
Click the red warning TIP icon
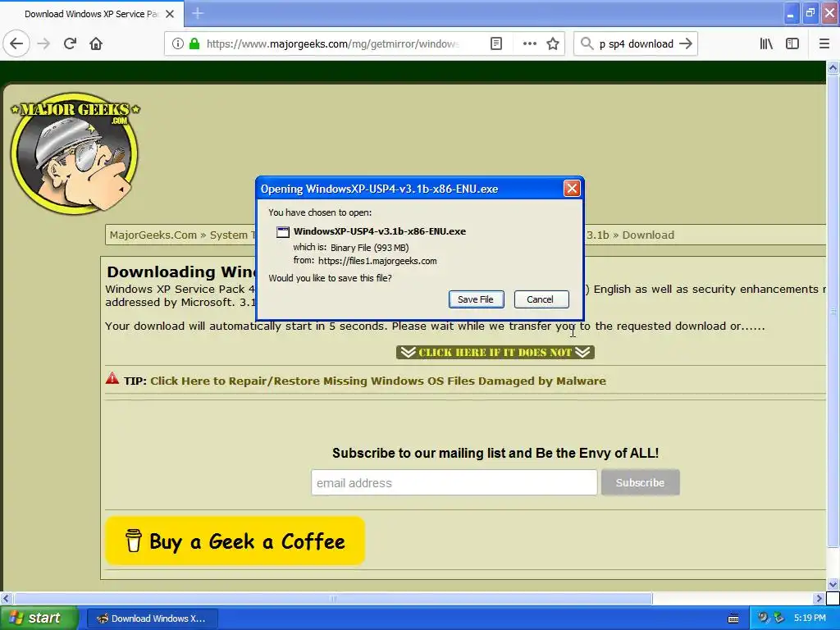click(112, 379)
